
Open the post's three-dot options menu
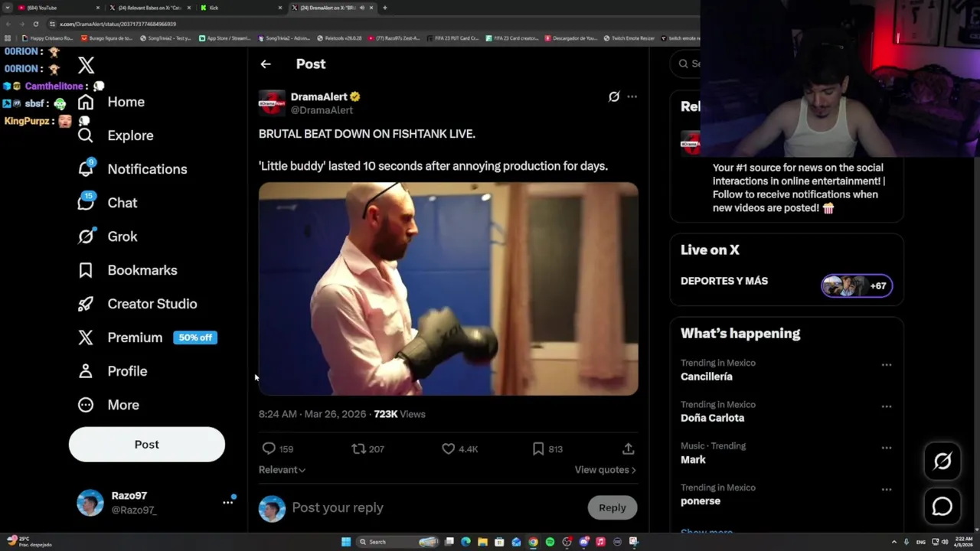(x=632, y=96)
